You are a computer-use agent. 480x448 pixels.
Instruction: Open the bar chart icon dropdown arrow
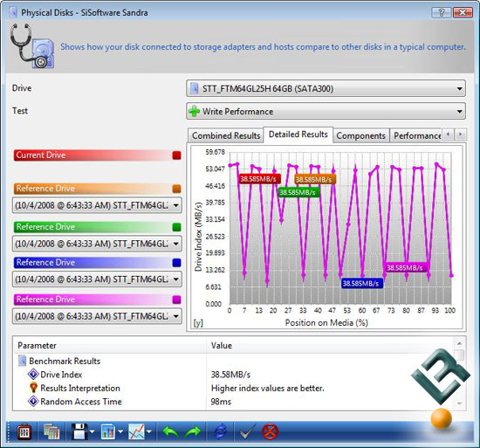point(120,431)
